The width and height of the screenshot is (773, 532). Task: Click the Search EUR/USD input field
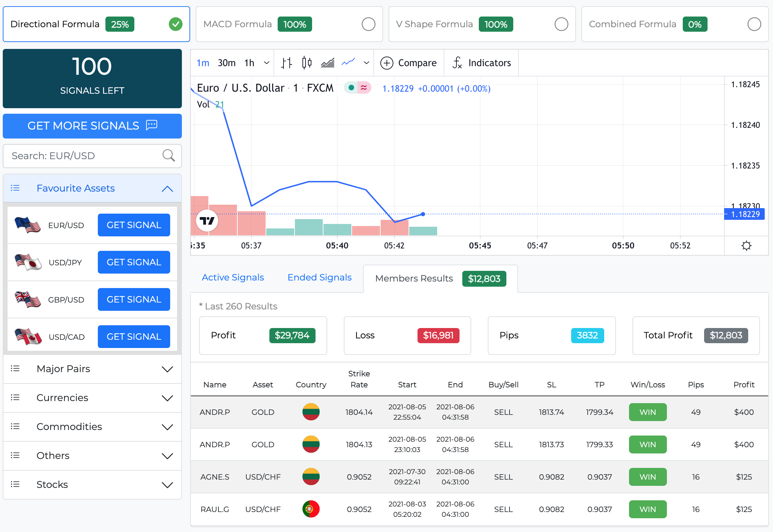[92, 156]
